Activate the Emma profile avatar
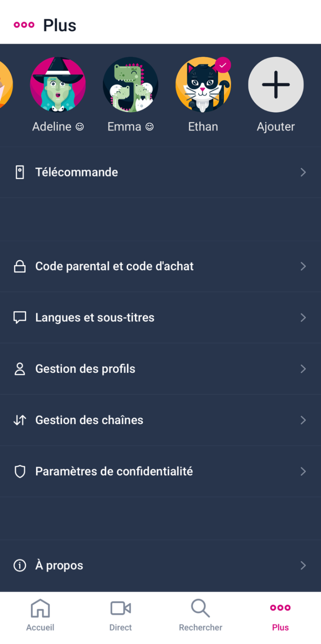Screen dimensions: 321x644 (130, 85)
